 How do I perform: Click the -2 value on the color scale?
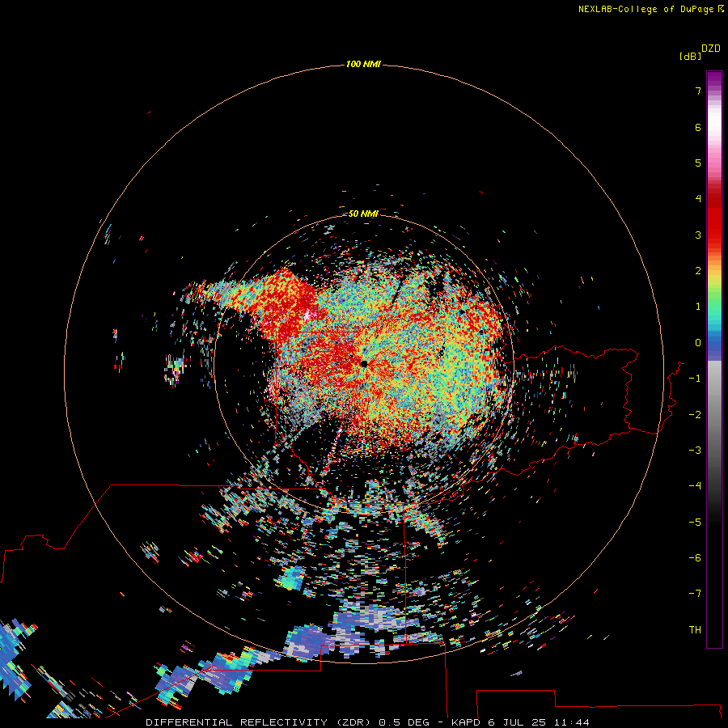695,415
